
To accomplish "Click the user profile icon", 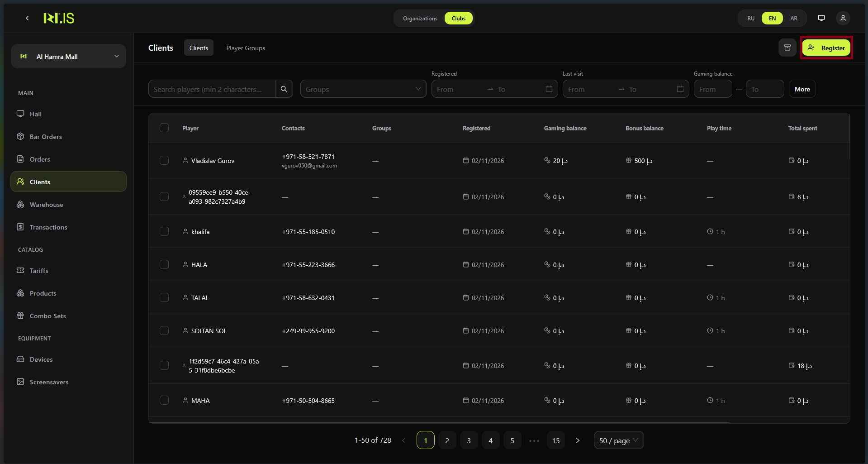I will tap(843, 18).
